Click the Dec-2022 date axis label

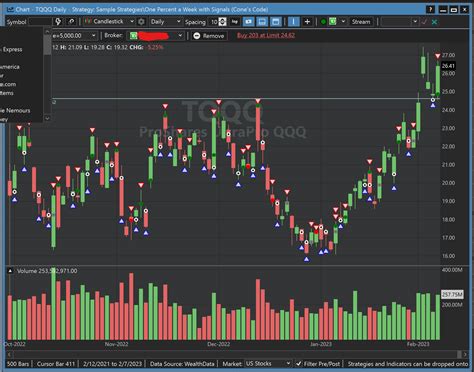[218, 344]
